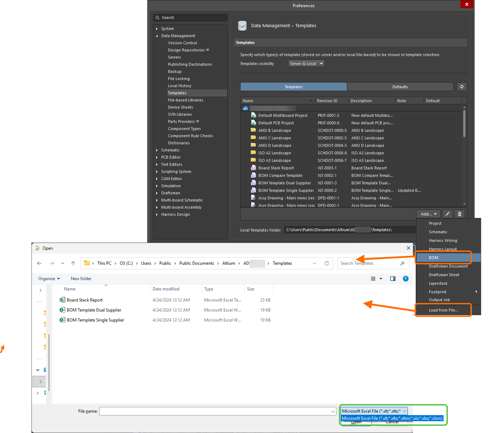504x433 pixels.
Task: Click the New folder button
Action: [x=81, y=279]
